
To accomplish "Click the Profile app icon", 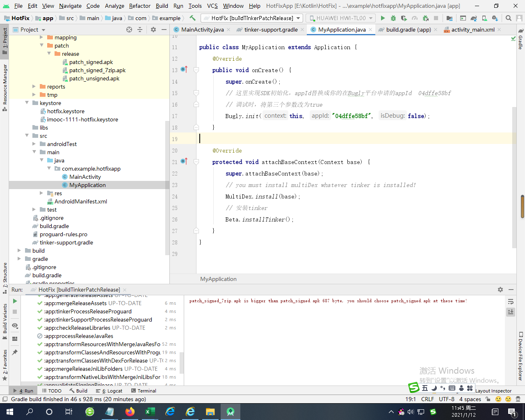I will coord(415,18).
